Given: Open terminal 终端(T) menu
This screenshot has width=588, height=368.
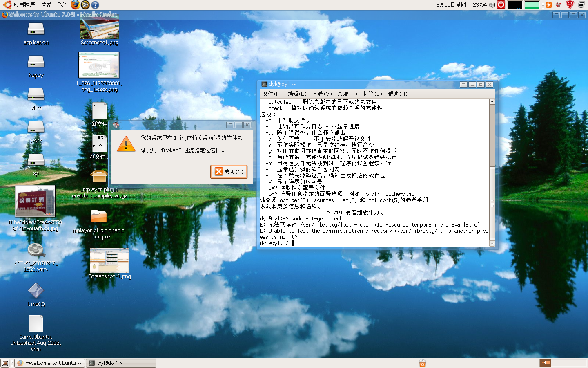Looking at the screenshot, I should 347,94.
